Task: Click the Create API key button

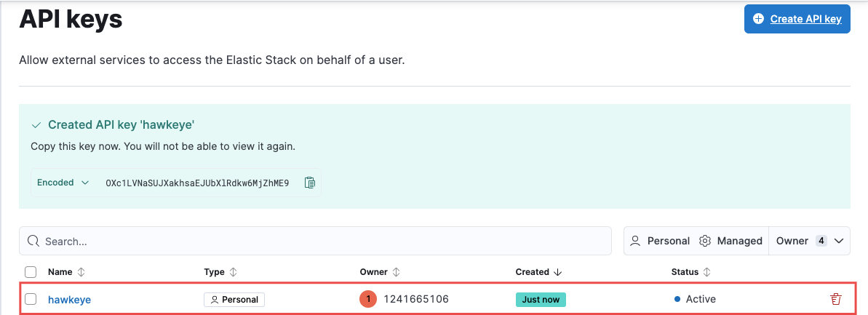Action: coord(797,19)
